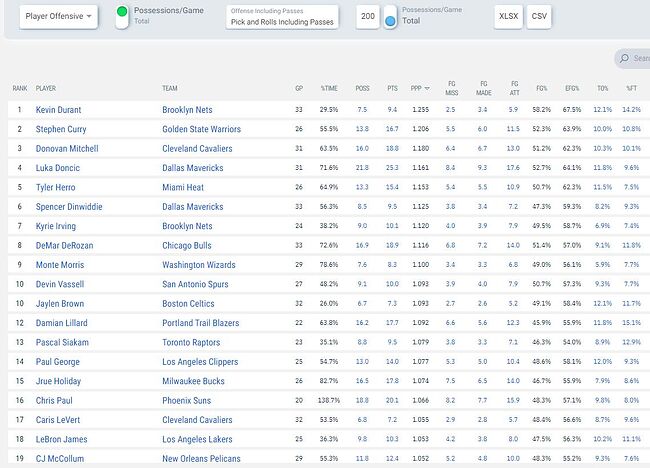Open New Orleans Pelicans team link

coord(201,459)
